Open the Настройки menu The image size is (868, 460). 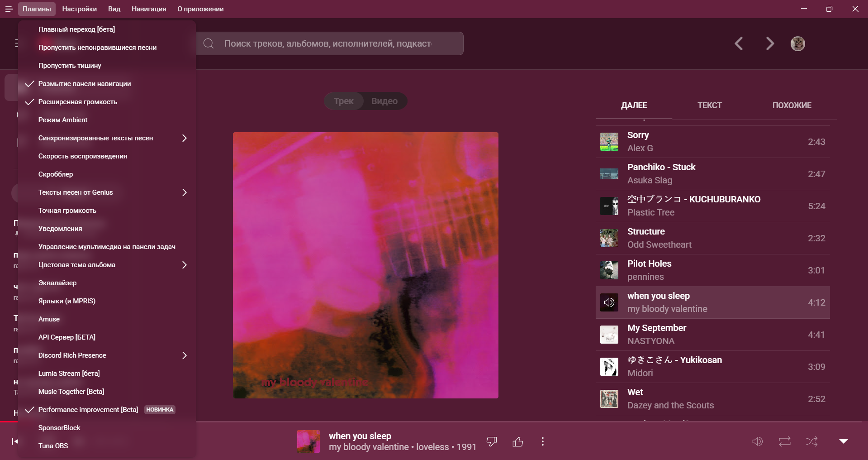click(x=80, y=9)
